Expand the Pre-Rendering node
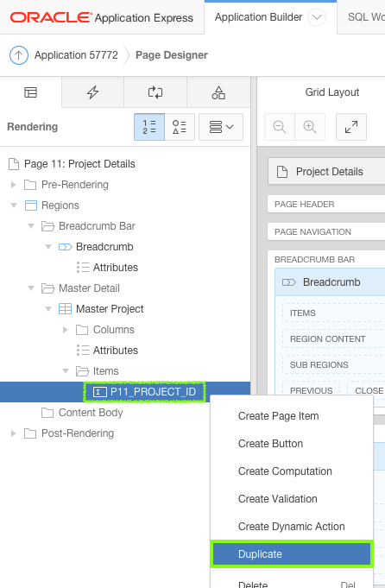Viewport: 385px width, 588px height. click(14, 185)
